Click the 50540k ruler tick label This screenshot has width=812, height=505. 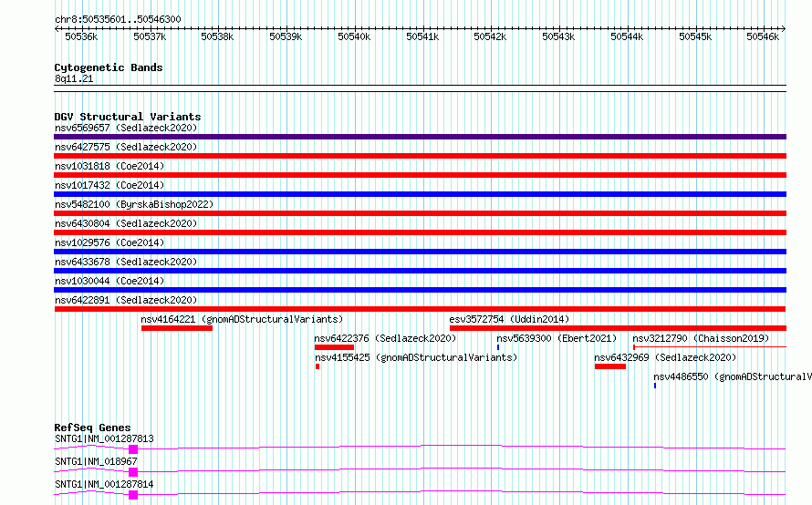click(x=354, y=36)
